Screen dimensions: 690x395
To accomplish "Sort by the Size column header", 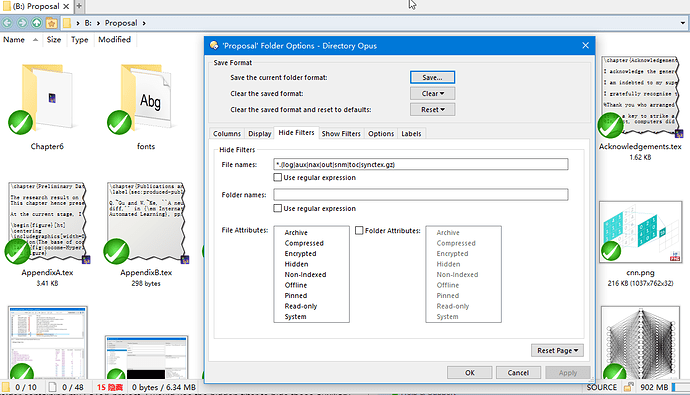I will coord(54,40).
